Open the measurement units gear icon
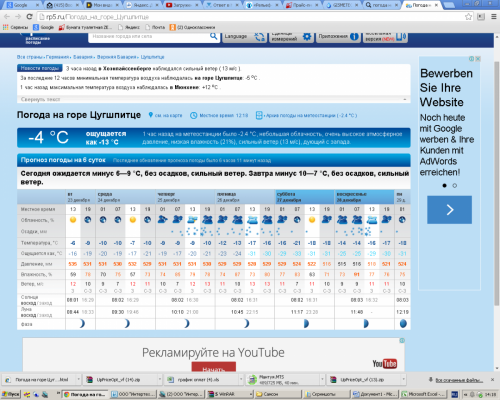500x400 pixels. point(307,37)
